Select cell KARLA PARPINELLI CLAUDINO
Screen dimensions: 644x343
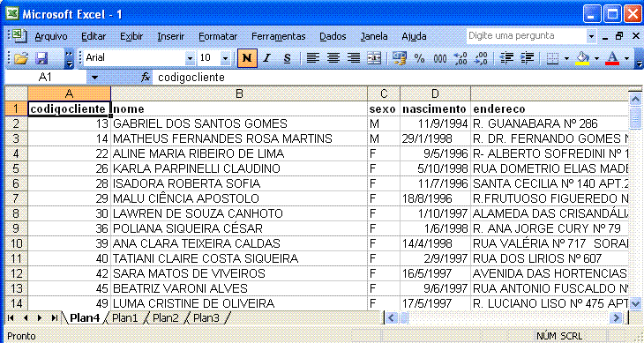[239, 168]
